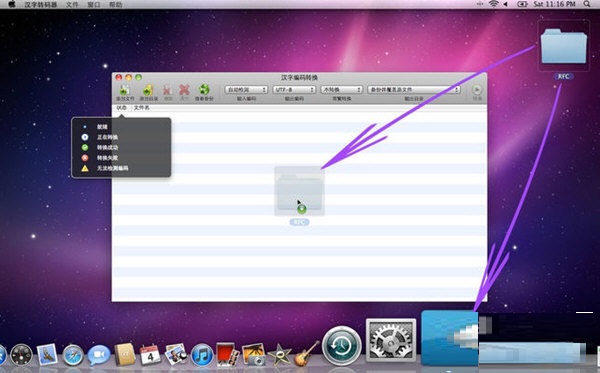Open the output directory (备份并覆盖原文件) dropdown
The height and width of the screenshot is (373, 600).
(413, 90)
